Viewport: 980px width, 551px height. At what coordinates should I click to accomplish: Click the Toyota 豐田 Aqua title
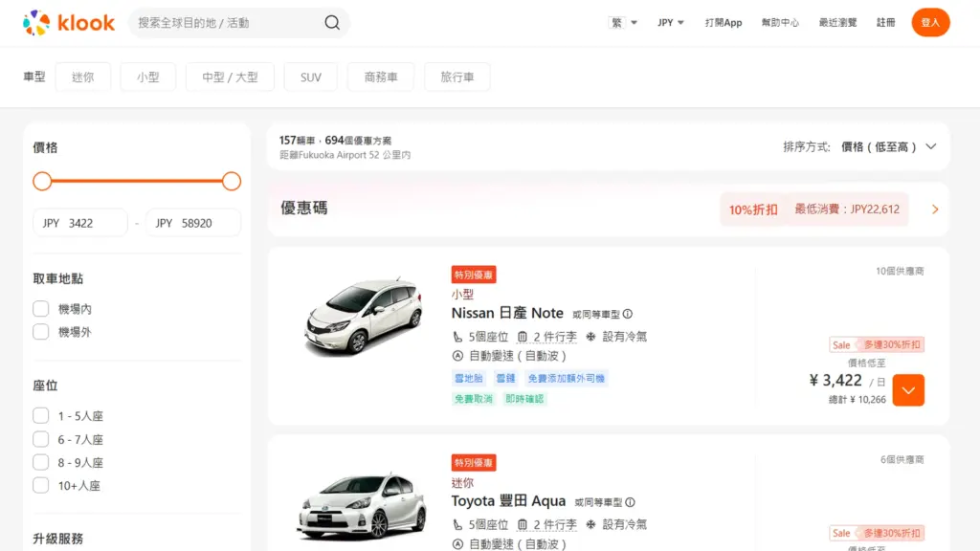click(x=508, y=501)
